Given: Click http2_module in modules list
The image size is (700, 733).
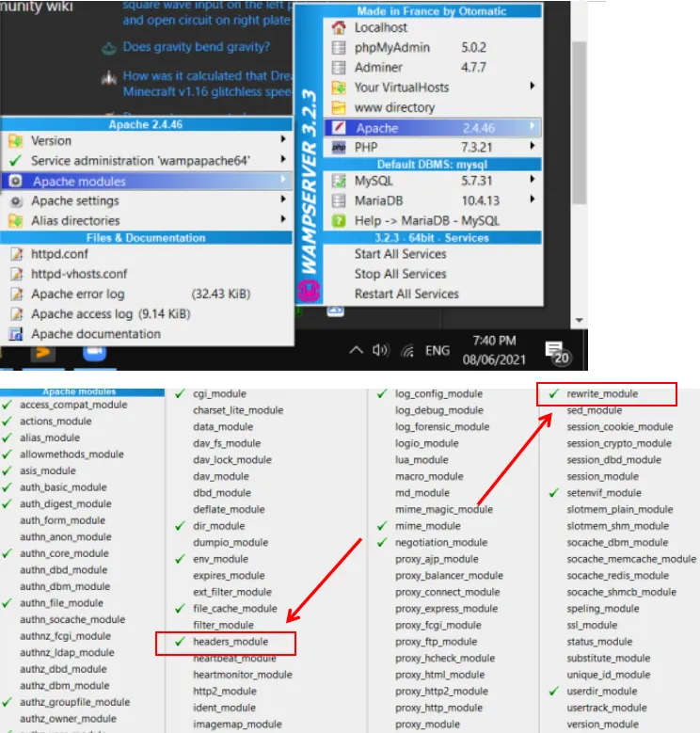Looking at the screenshot, I should point(224,691).
